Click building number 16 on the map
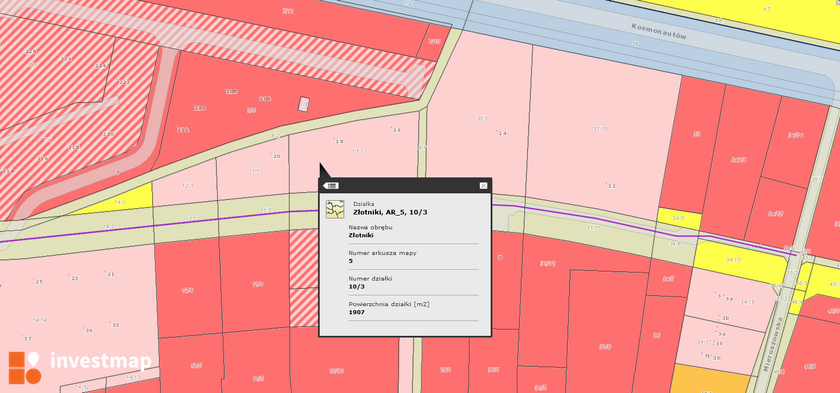The width and height of the screenshot is (840, 393). tap(396, 130)
